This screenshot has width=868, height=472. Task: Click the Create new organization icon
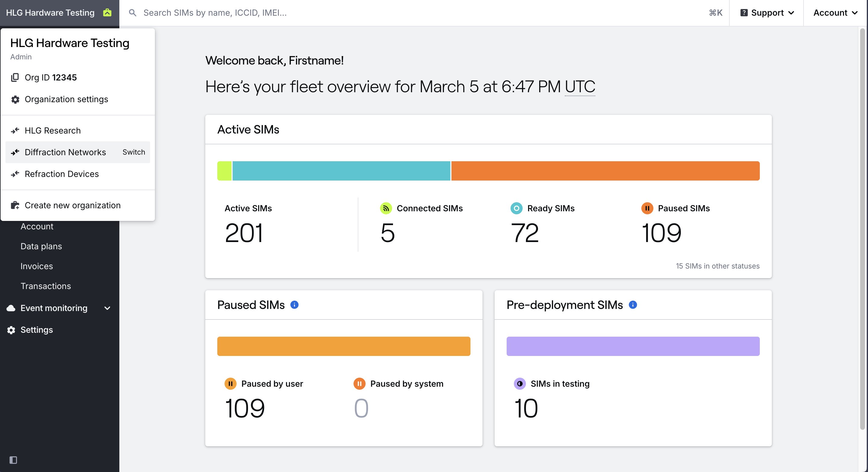(15, 206)
